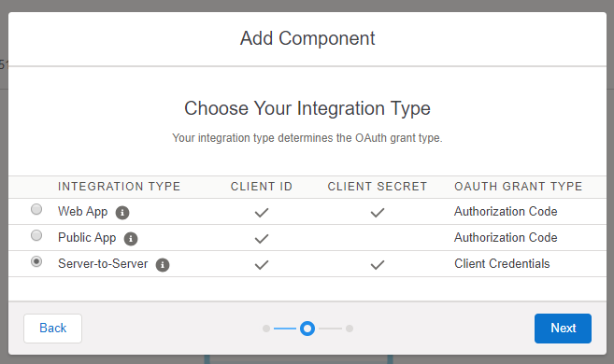
Task: Select the Client ID column header
Action: (x=262, y=187)
